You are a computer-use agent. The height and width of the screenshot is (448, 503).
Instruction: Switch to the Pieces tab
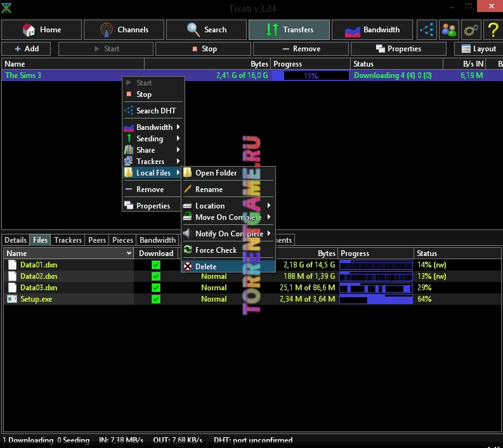[122, 240]
